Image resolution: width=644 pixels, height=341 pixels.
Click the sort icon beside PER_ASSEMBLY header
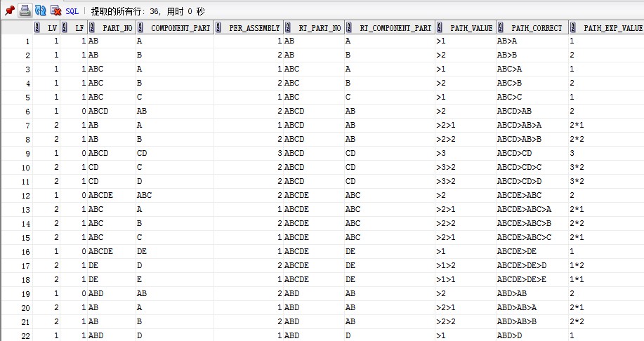point(218,27)
